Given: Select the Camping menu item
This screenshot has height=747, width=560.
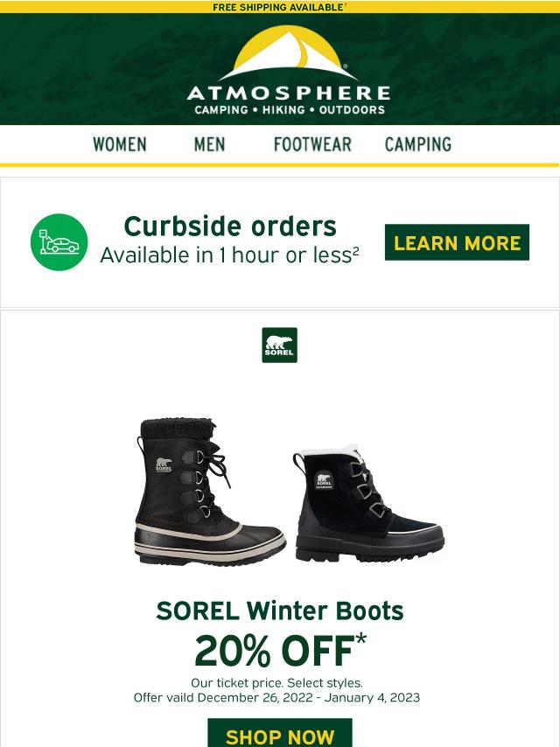Looking at the screenshot, I should (x=418, y=144).
